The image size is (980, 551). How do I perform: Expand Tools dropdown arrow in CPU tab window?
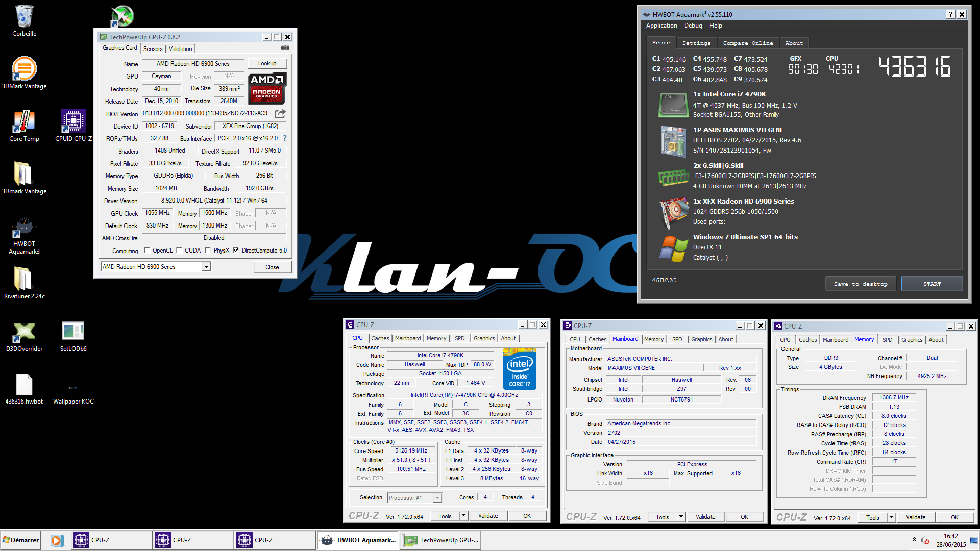463,516
